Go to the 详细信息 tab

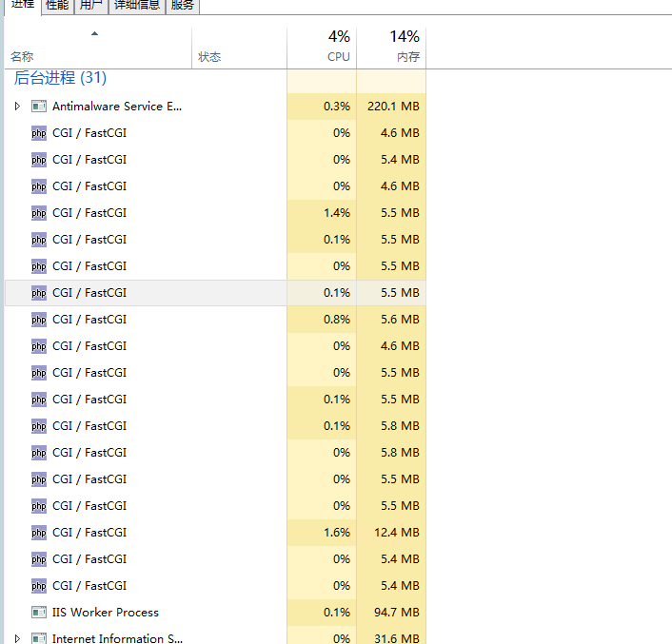click(136, 6)
